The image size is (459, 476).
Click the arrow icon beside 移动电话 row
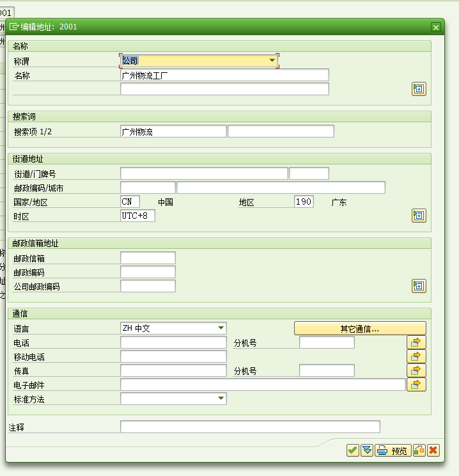click(x=416, y=356)
